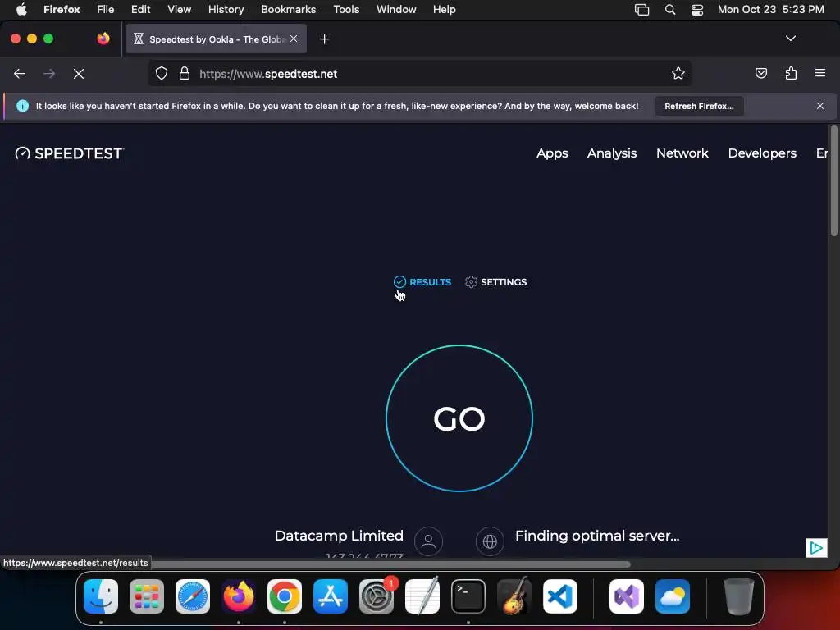Image resolution: width=840 pixels, height=630 pixels.
Task: Close the Speedtest by Ookla tab
Action: pos(294,39)
